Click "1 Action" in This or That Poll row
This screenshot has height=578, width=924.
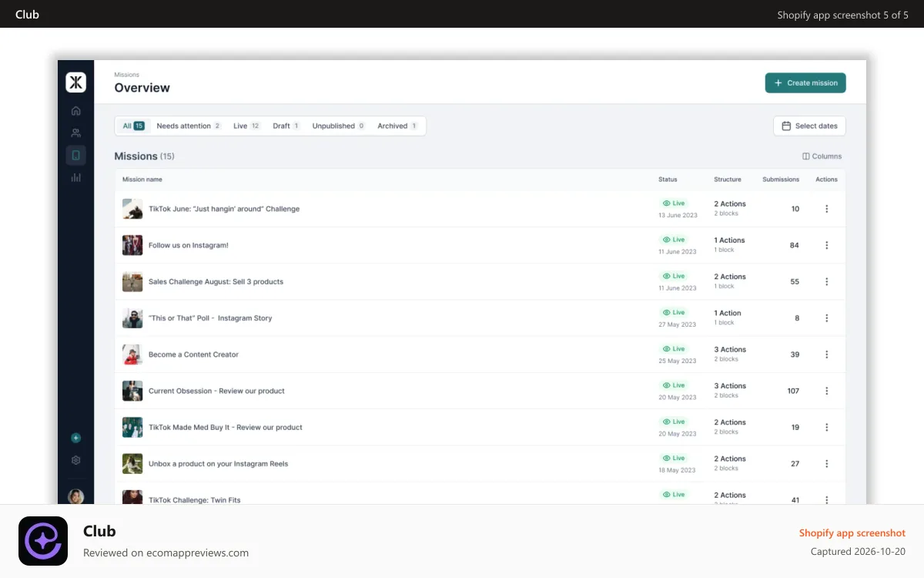click(x=728, y=313)
